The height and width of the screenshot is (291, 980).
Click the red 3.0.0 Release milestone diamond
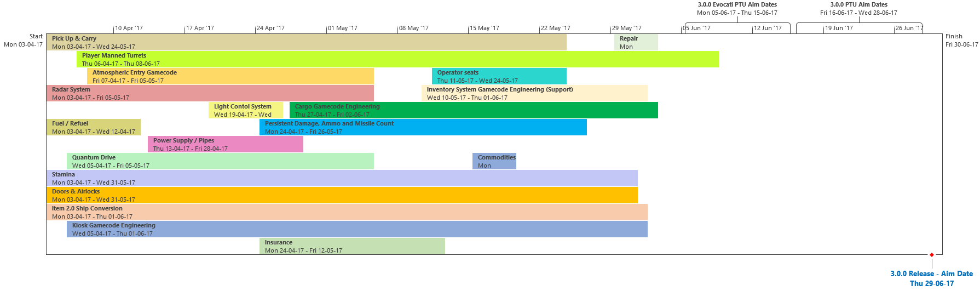(931, 255)
